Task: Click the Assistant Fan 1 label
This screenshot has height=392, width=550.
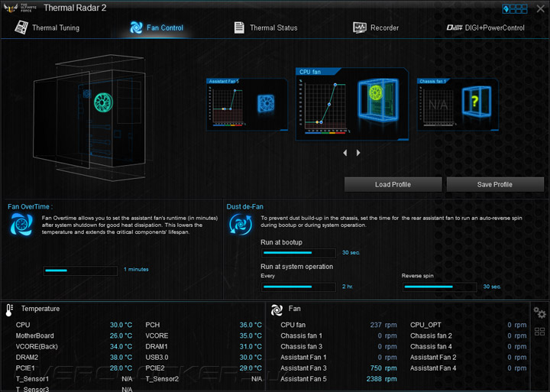Action: 303,358
